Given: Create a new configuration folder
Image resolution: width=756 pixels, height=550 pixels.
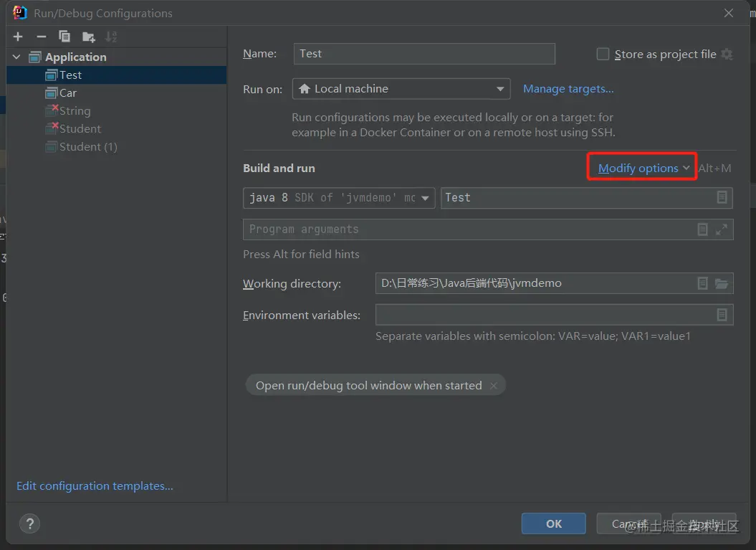Looking at the screenshot, I should pos(89,37).
